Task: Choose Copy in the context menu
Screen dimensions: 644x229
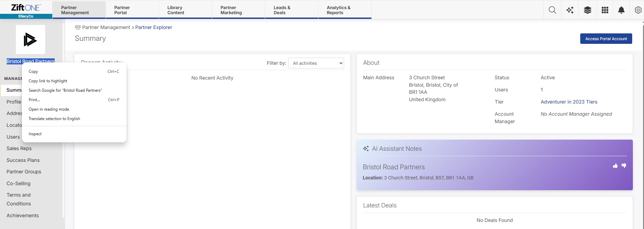Action: (x=74, y=71)
